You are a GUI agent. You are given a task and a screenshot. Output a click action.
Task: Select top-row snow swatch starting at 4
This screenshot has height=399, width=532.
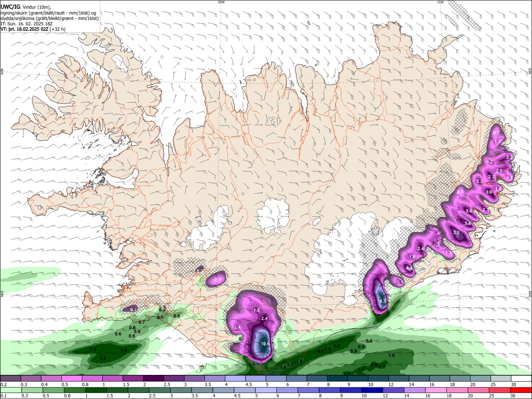234,378
